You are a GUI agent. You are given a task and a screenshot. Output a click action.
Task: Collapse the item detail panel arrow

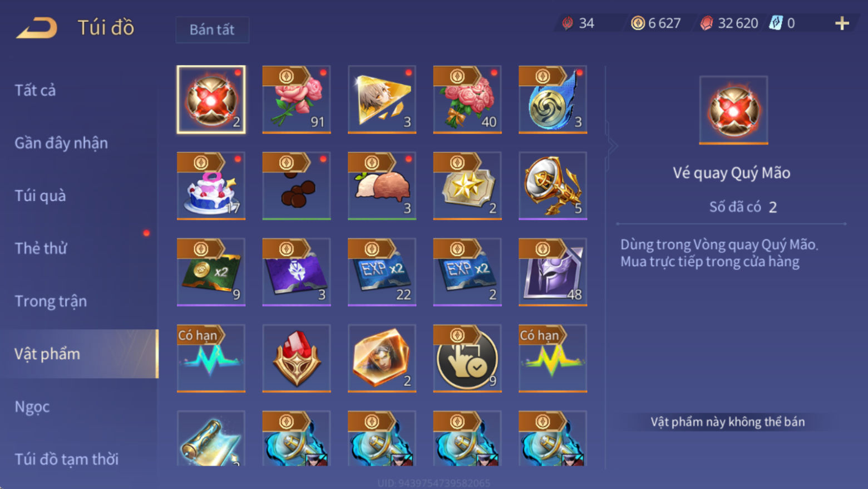pyautogui.click(x=612, y=146)
